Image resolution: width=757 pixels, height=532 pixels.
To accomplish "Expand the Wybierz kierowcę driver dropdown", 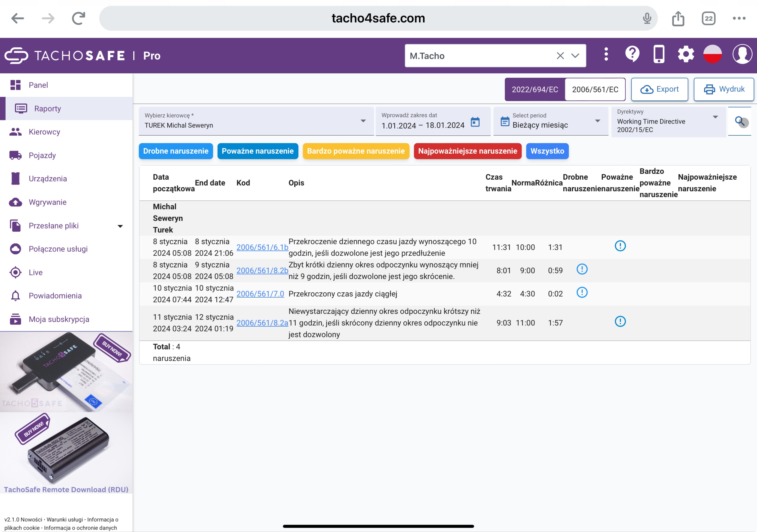I will [363, 121].
